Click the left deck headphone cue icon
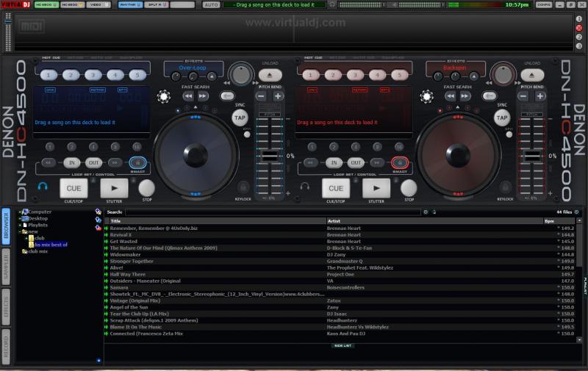The width and height of the screenshot is (588, 371). click(x=43, y=187)
